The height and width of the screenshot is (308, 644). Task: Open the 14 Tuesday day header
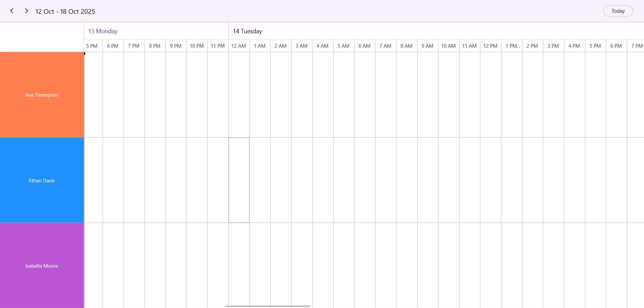tap(247, 31)
